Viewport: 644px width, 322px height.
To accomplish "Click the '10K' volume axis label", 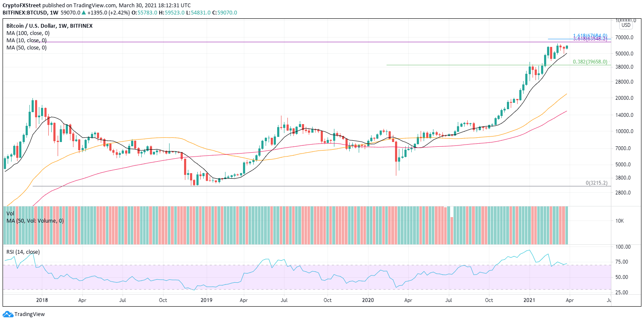I will 620,221.
